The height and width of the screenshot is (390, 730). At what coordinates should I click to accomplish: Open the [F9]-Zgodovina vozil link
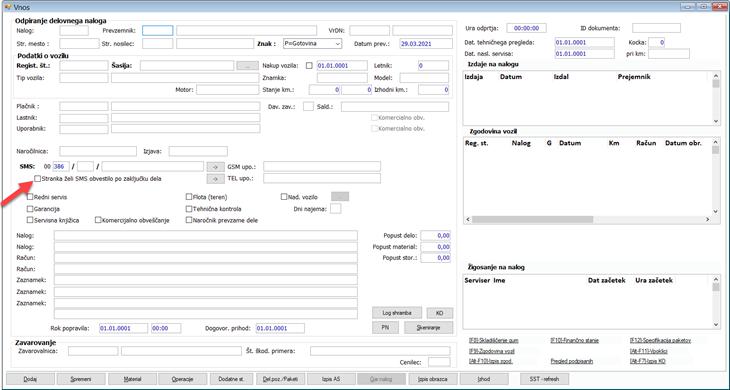click(492, 351)
